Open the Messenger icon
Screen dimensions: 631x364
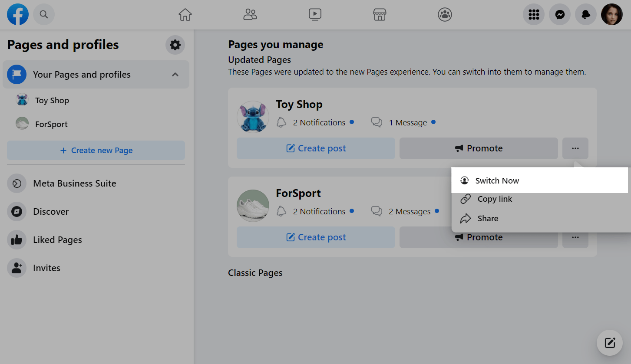point(560,15)
